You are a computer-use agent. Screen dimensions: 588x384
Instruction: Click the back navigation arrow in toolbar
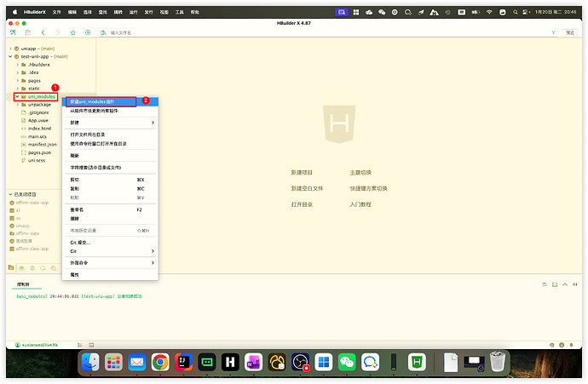[x=43, y=32]
